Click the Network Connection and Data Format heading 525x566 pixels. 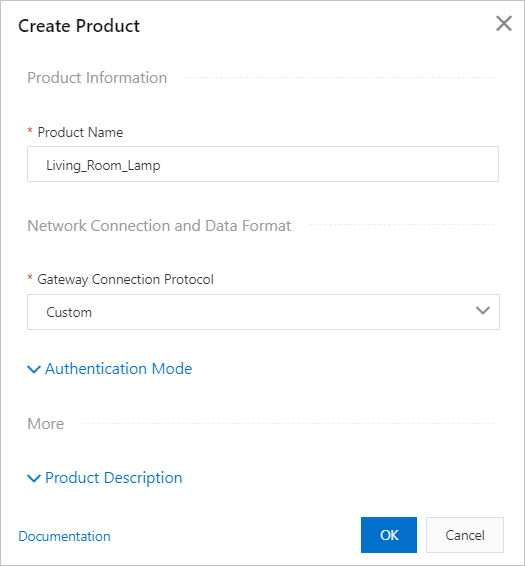coord(159,226)
